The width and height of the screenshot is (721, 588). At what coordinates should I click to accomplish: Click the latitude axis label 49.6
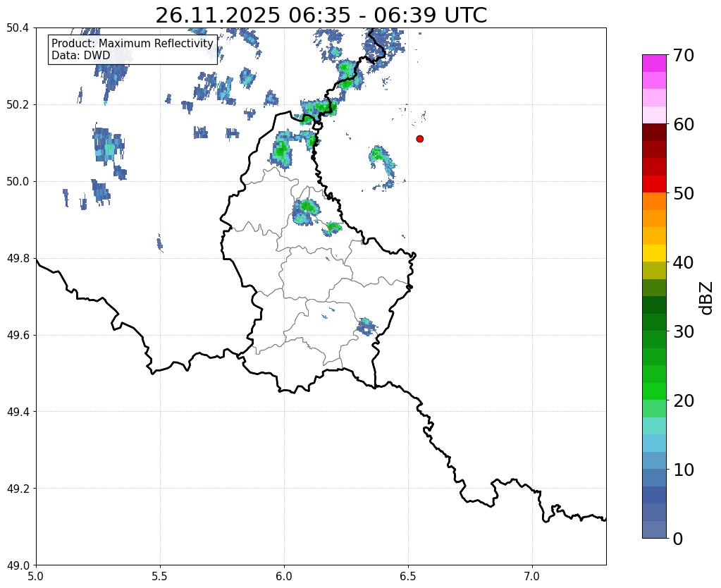click(x=18, y=335)
